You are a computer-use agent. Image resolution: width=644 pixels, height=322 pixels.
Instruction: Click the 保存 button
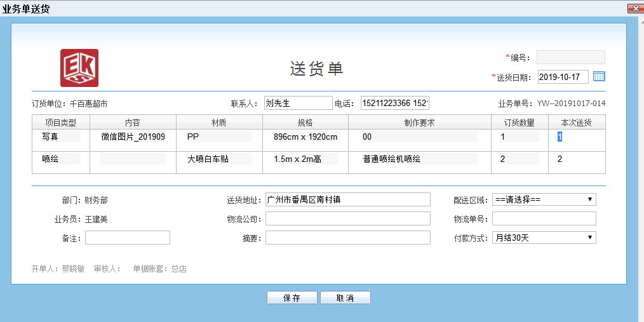click(292, 298)
